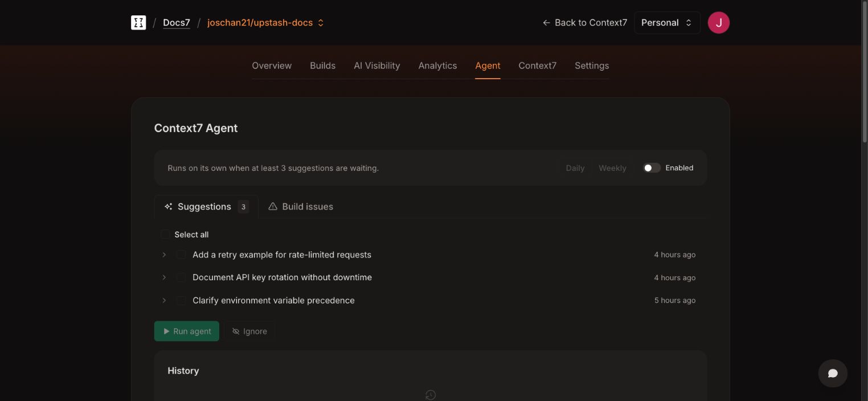Select the Daily schedule option
This screenshot has height=401, width=868.
(575, 168)
